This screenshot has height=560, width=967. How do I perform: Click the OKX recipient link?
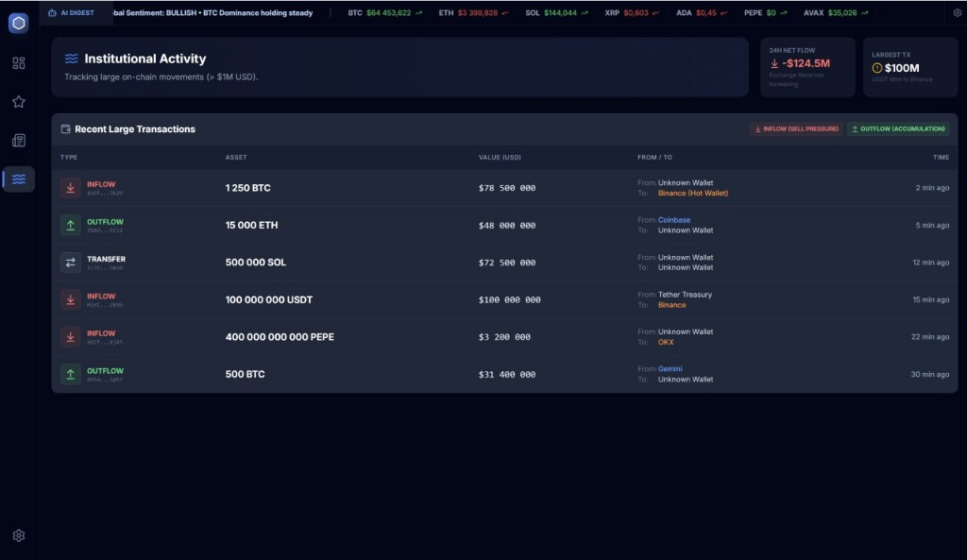click(666, 343)
